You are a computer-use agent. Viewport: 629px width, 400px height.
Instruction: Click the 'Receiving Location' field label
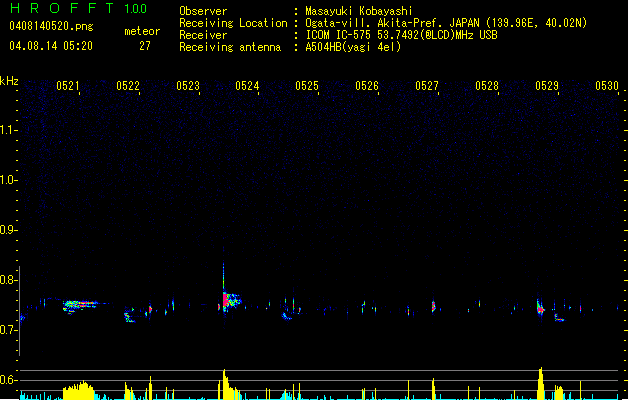[x=233, y=23]
